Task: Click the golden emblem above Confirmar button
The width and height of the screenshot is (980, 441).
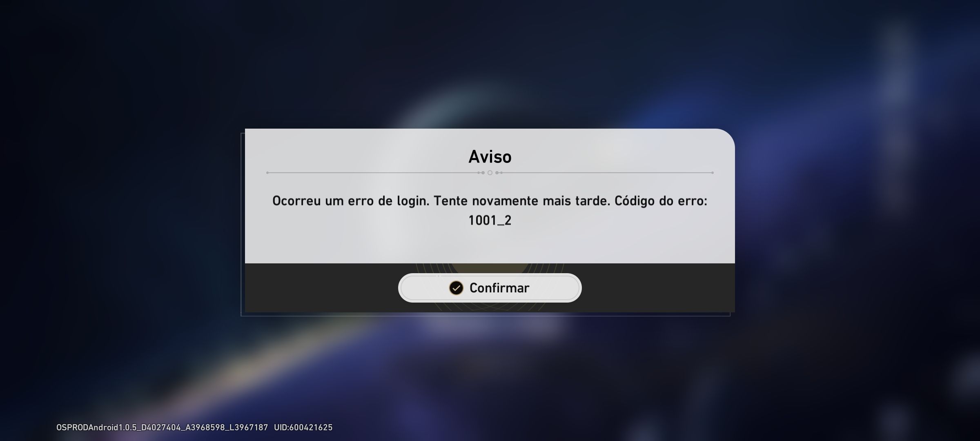Action: tap(490, 268)
